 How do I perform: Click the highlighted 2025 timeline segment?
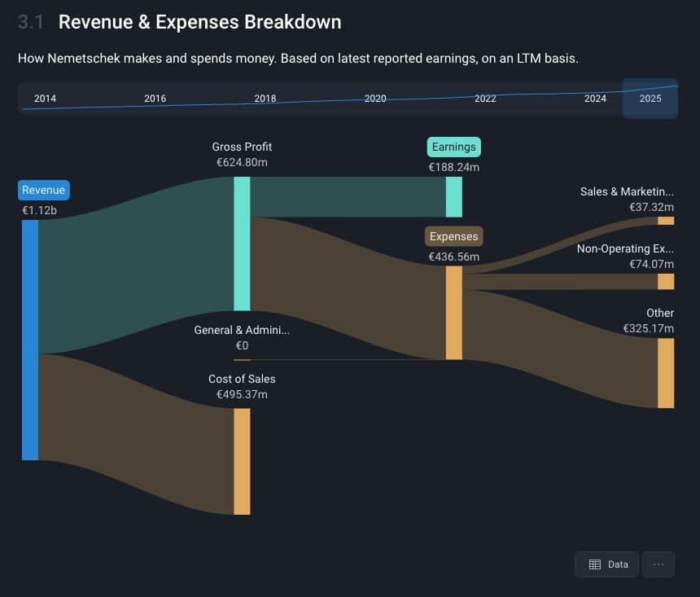click(650, 99)
